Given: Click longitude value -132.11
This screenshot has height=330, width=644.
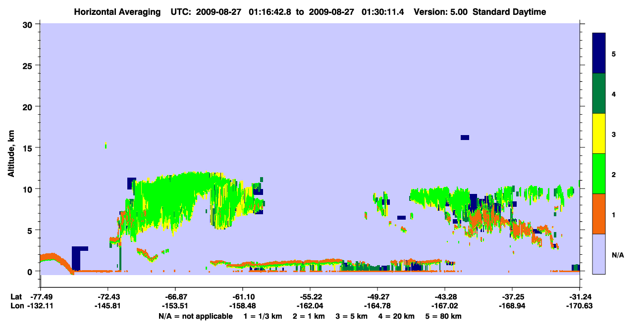Looking at the screenshot, I should pyautogui.click(x=40, y=306).
